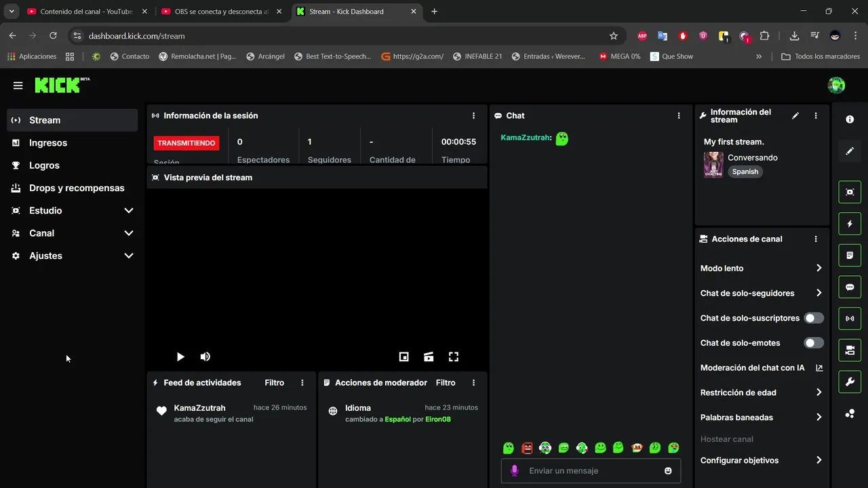This screenshot has height=488, width=868.
Task: Click Eiron08 in moderator actions
Action: (x=438, y=420)
